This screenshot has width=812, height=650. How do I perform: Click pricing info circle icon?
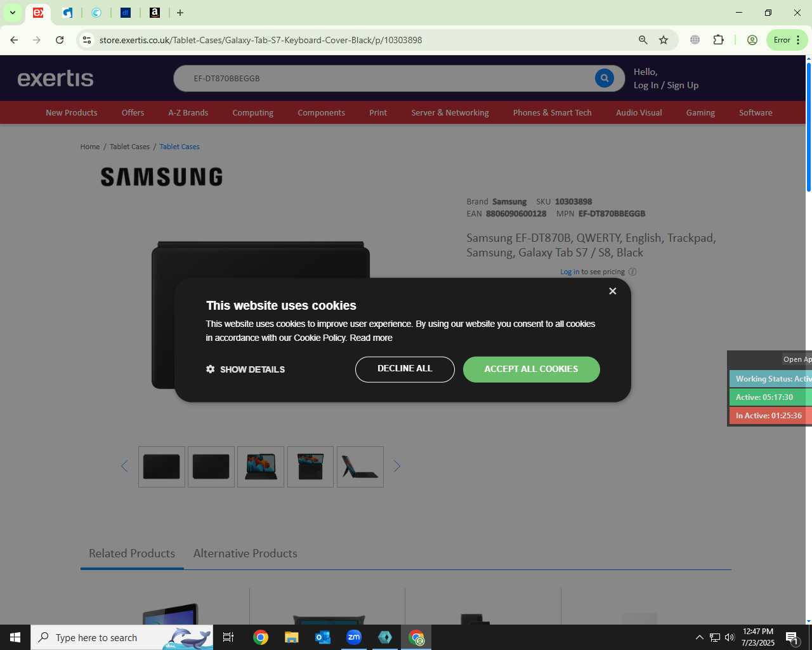[632, 272]
